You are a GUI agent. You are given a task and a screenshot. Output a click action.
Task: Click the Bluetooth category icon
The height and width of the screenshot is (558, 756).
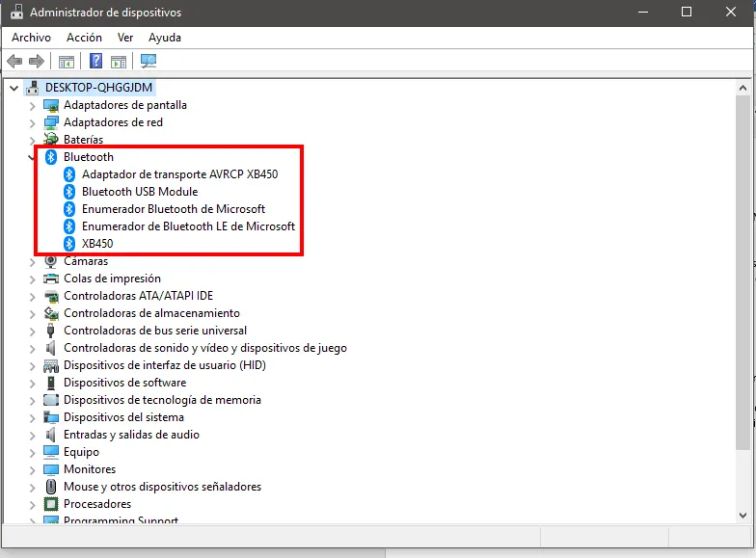[51, 157]
